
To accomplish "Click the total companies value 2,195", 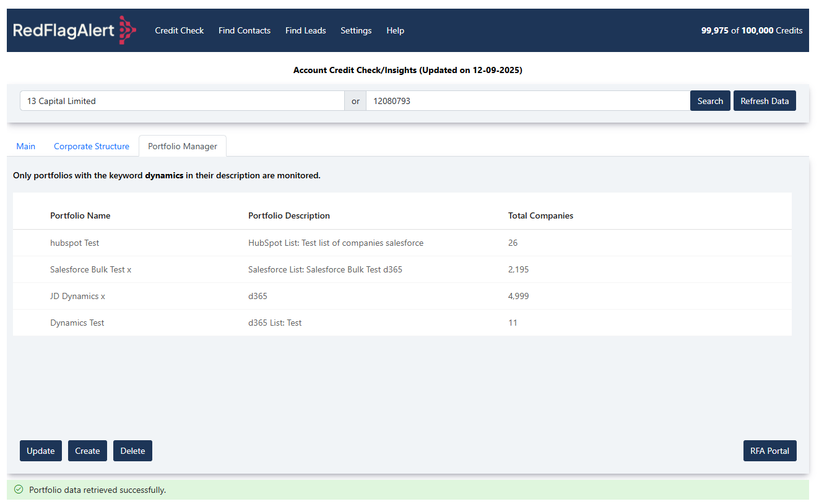I will click(x=519, y=269).
